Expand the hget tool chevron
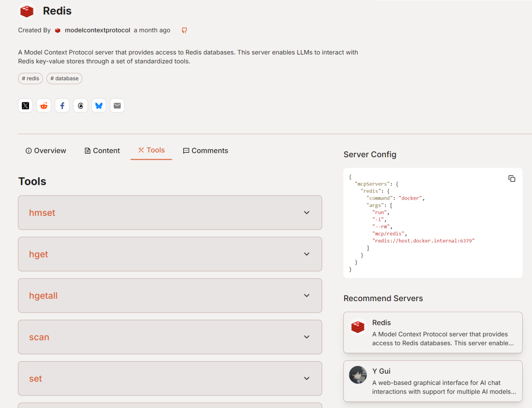The width and height of the screenshot is (532, 408). [x=307, y=254]
